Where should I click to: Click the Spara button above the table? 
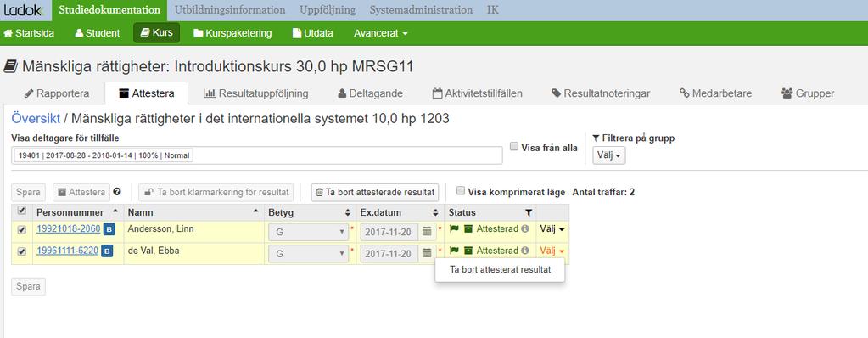[x=28, y=192]
